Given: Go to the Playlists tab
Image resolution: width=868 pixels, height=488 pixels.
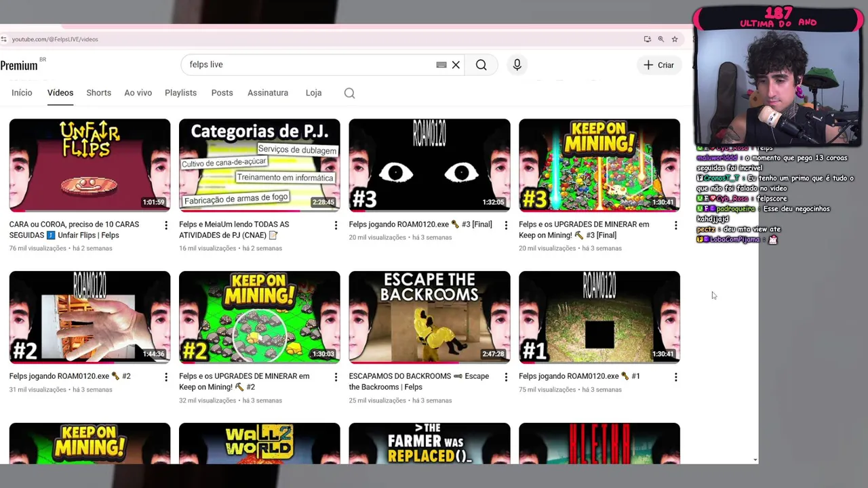Looking at the screenshot, I should 180,93.
